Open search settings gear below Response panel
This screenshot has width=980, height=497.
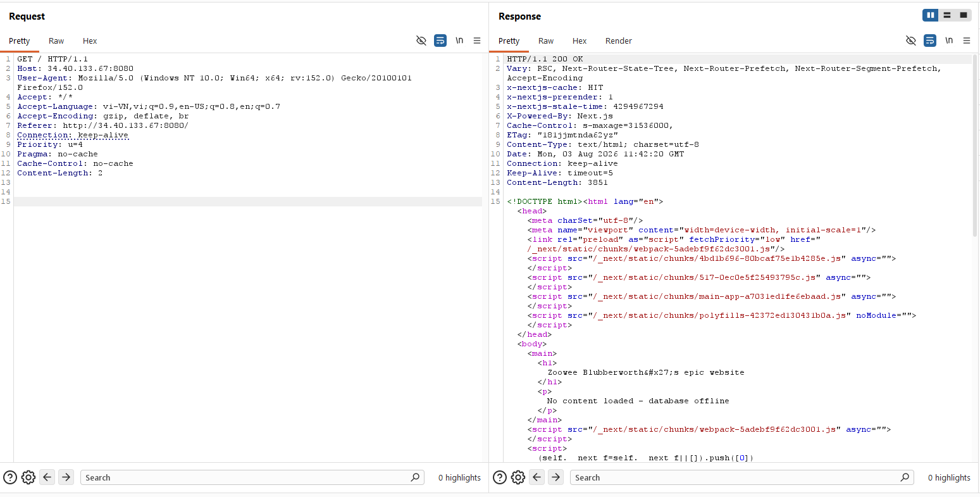pos(518,477)
